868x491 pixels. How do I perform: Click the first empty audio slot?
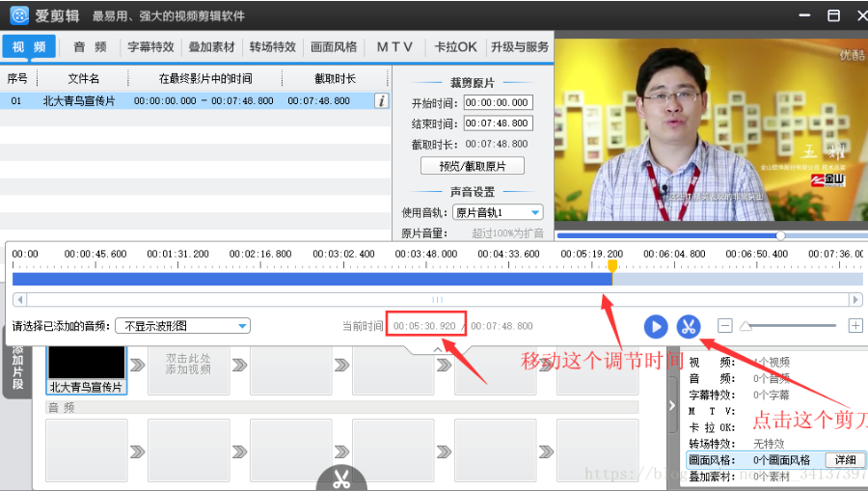click(87, 450)
